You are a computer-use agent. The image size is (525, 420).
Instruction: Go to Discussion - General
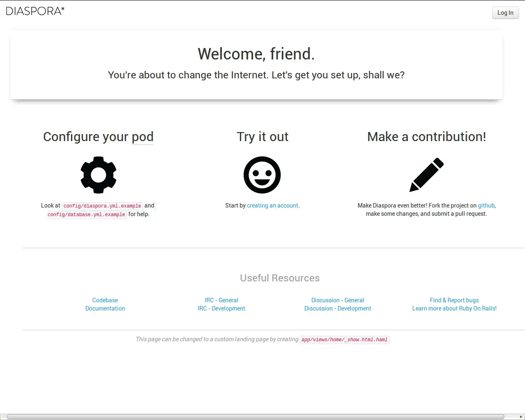338,300
